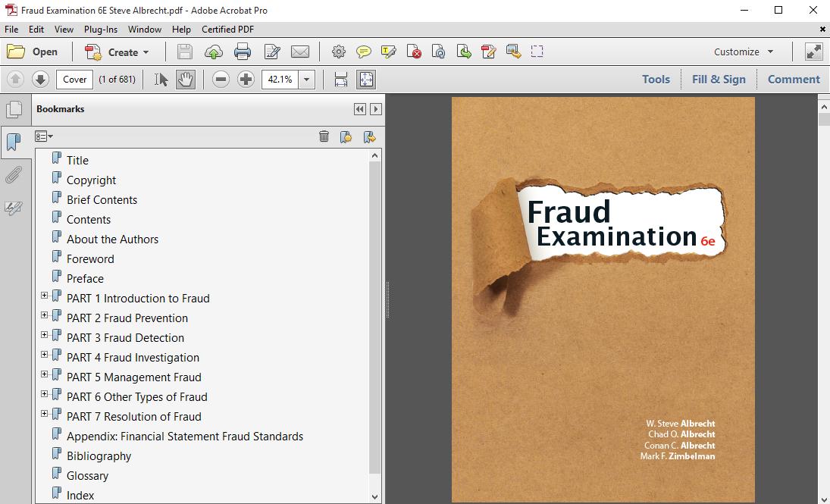Screen dimensions: 830x504
Task: Click the New bookmark icon
Action: tap(346, 136)
